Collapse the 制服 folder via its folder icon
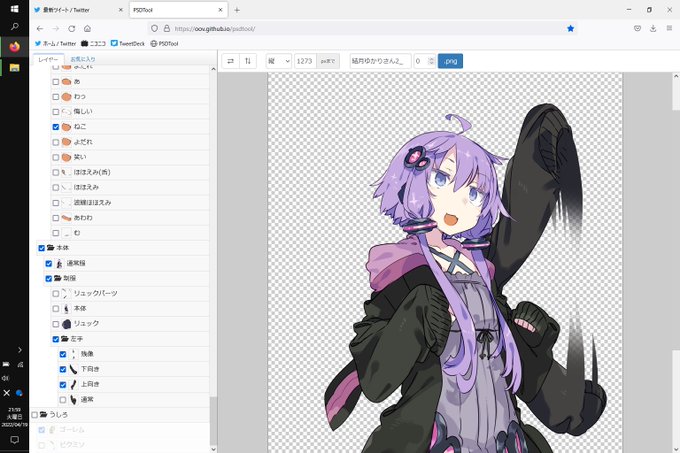The height and width of the screenshot is (453, 680). (57, 278)
